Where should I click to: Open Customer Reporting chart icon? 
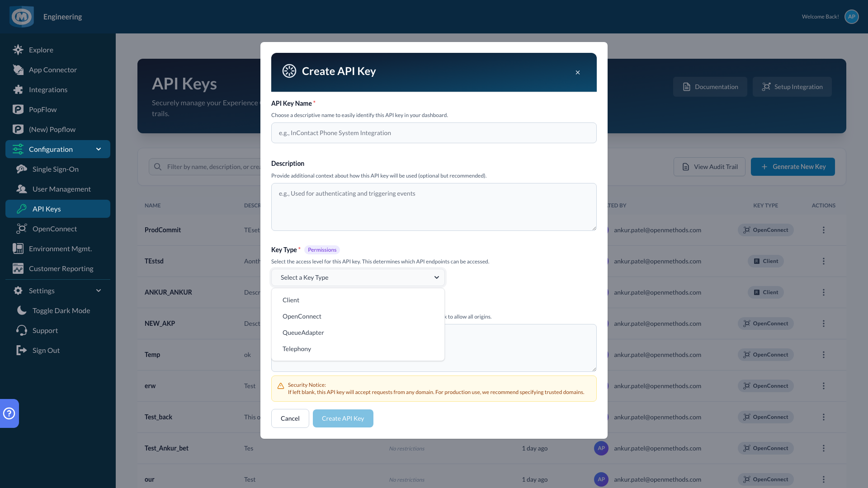(18, 268)
